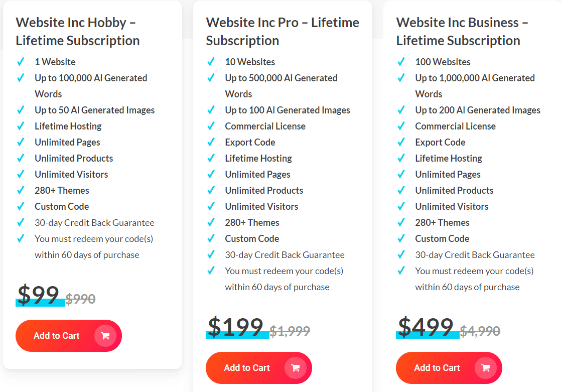This screenshot has height=392, width=561.
Task: Click the checkmark next to 'Commercial License' in Pro
Action: tap(211, 126)
